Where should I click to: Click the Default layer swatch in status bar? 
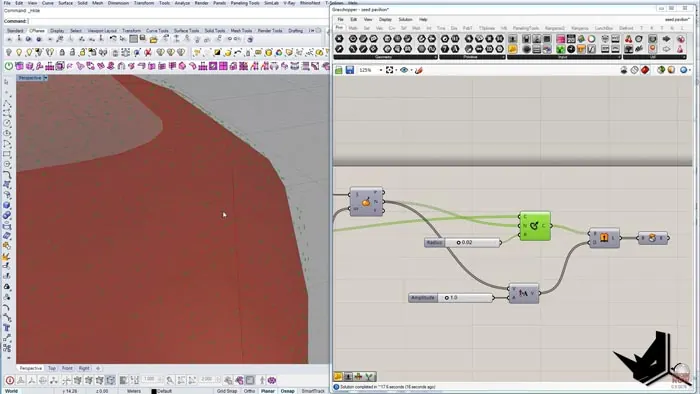click(154, 391)
